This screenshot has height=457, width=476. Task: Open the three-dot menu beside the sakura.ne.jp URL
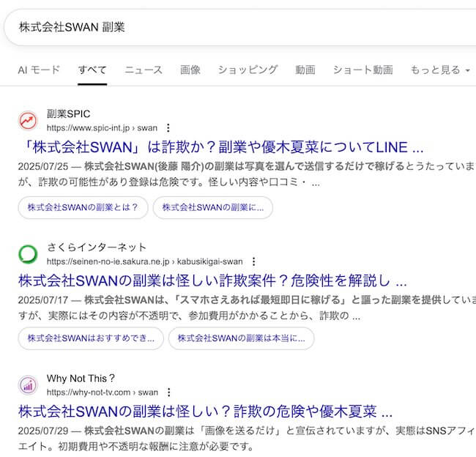pyautogui.click(x=254, y=261)
